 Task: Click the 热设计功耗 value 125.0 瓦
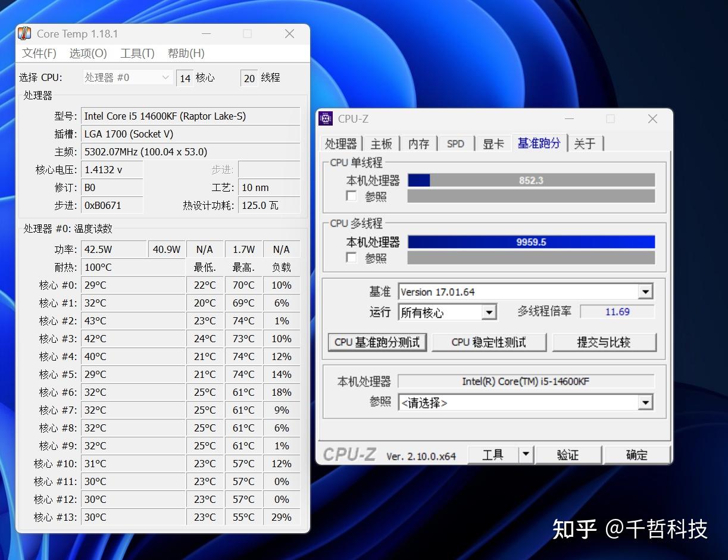(x=269, y=205)
